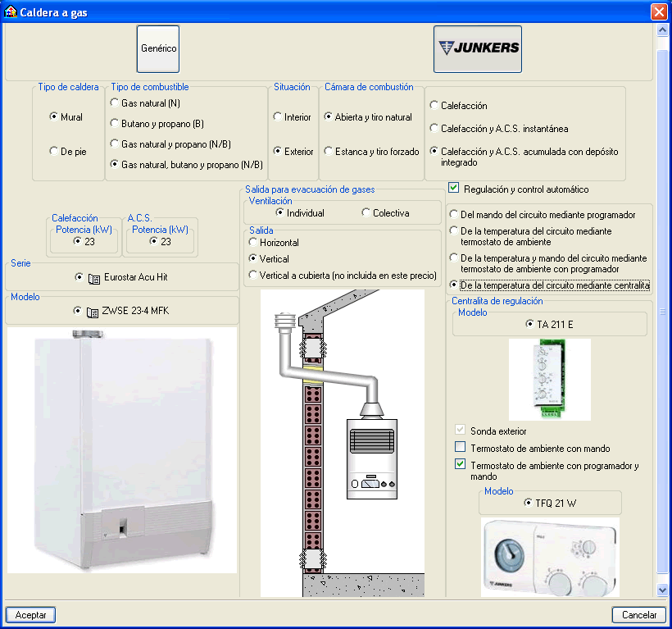
Task: Select the Genérico manufacturer button
Action: pyautogui.click(x=158, y=49)
